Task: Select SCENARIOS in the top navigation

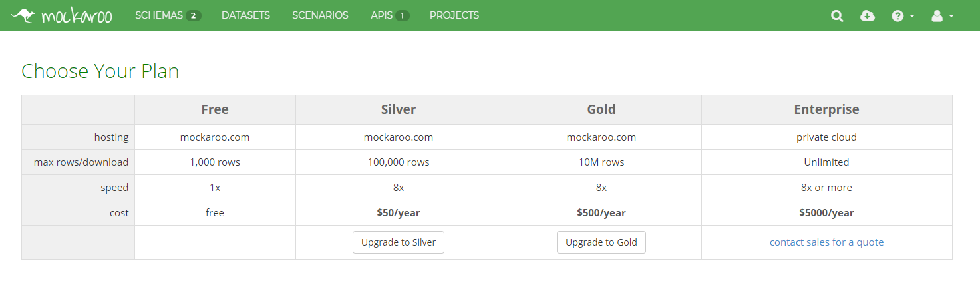Action: [320, 15]
